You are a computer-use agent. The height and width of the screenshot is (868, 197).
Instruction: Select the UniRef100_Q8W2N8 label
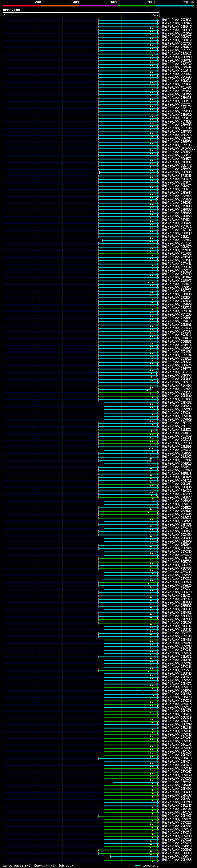[x=177, y=802]
